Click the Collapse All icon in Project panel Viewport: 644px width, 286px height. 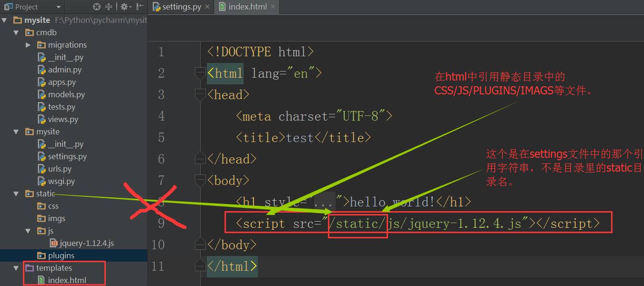pyautogui.click(x=109, y=7)
